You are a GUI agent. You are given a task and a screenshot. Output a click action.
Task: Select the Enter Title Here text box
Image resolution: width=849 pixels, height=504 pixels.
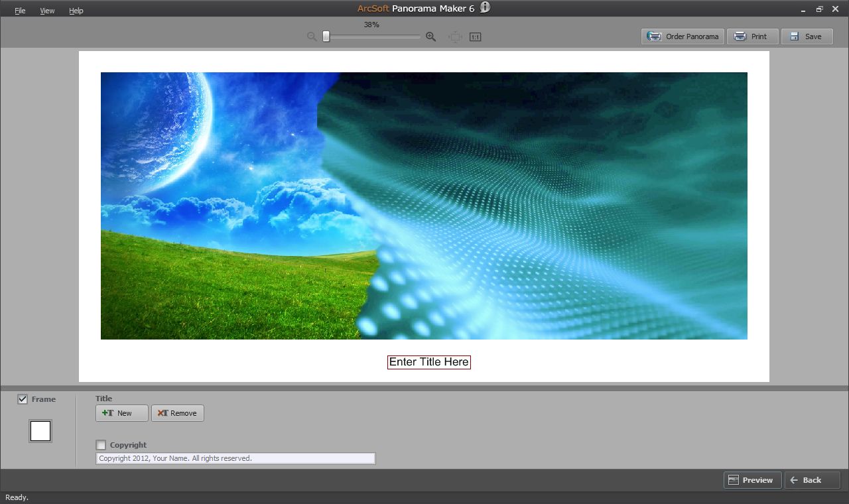429,362
